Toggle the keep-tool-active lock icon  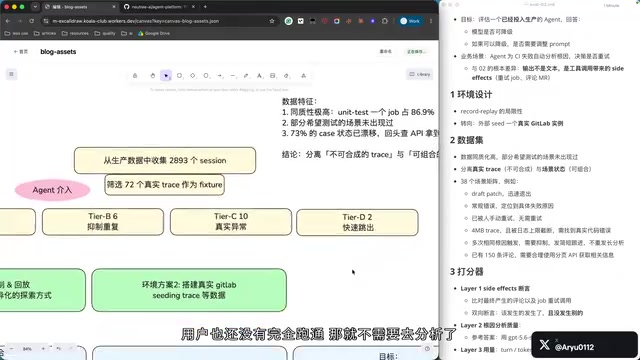click(135, 76)
